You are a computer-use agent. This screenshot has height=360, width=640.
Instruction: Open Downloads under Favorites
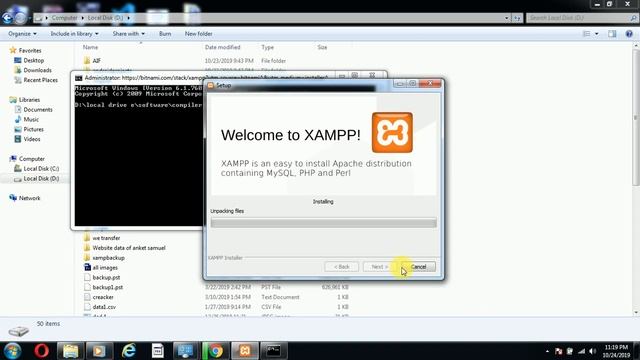coord(37,70)
